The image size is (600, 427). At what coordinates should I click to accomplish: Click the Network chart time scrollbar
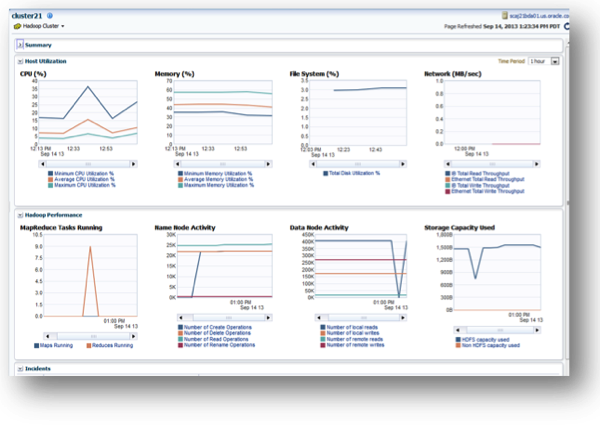pos(492,164)
